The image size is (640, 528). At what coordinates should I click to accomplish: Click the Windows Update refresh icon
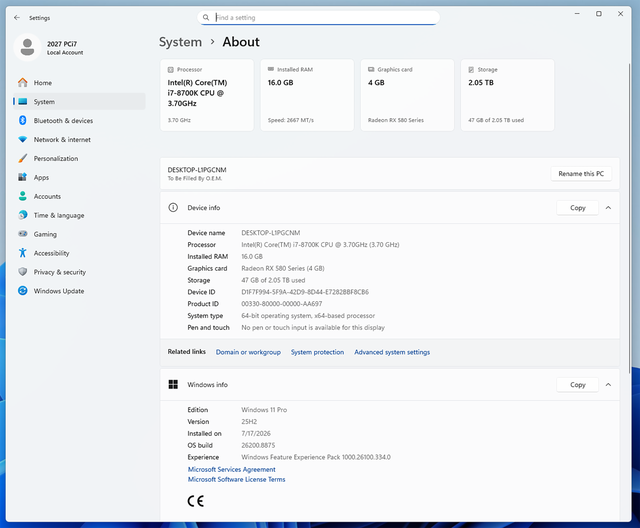click(23, 291)
